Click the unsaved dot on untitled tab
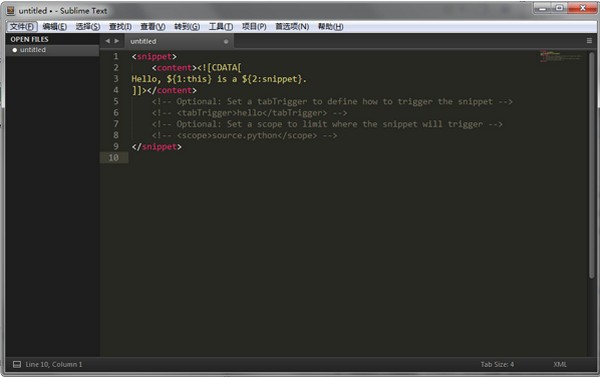Viewport: 600px width, 377px height. click(x=226, y=41)
